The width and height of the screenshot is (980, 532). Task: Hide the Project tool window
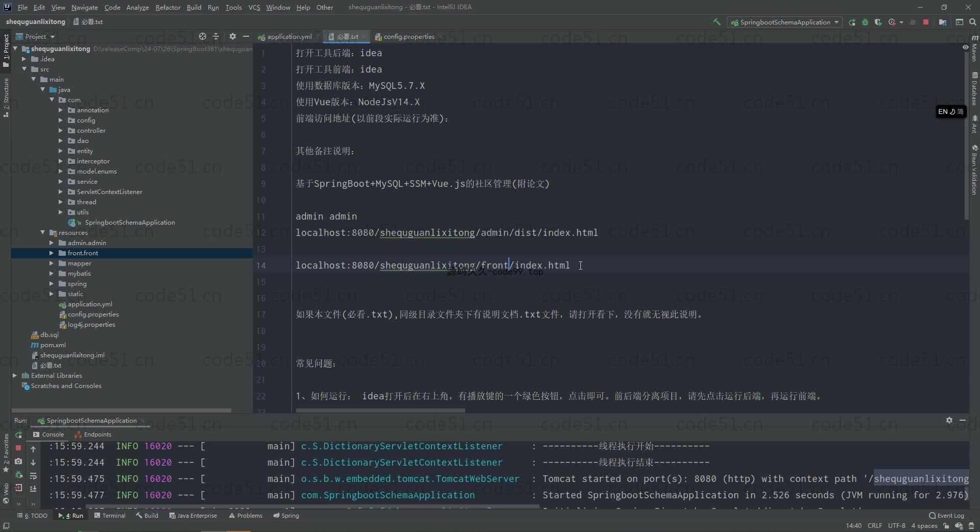point(246,36)
